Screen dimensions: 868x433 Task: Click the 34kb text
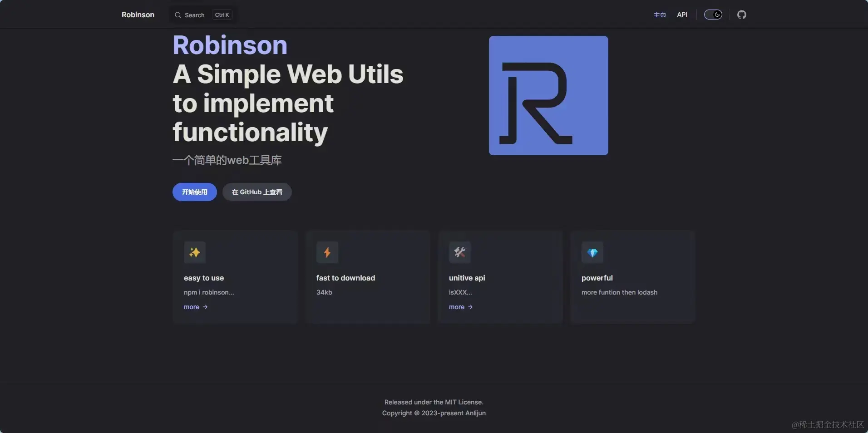pos(324,292)
